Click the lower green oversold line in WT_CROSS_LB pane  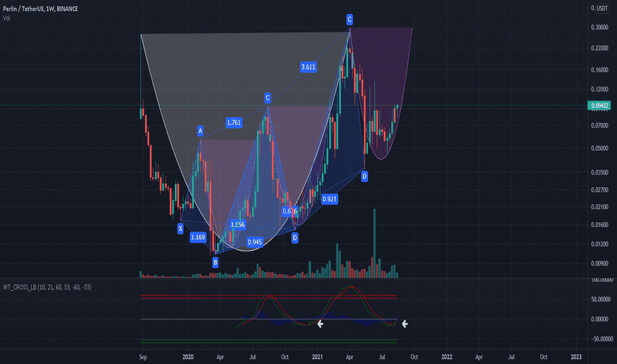click(269, 343)
